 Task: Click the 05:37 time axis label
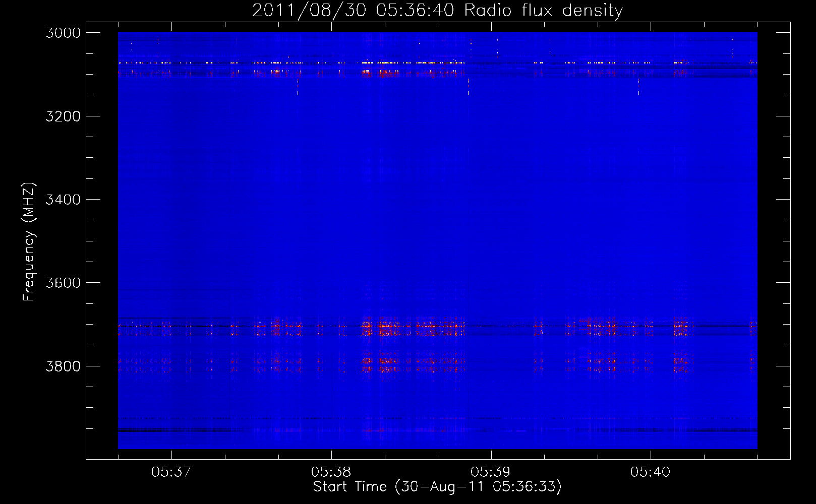click(x=171, y=472)
